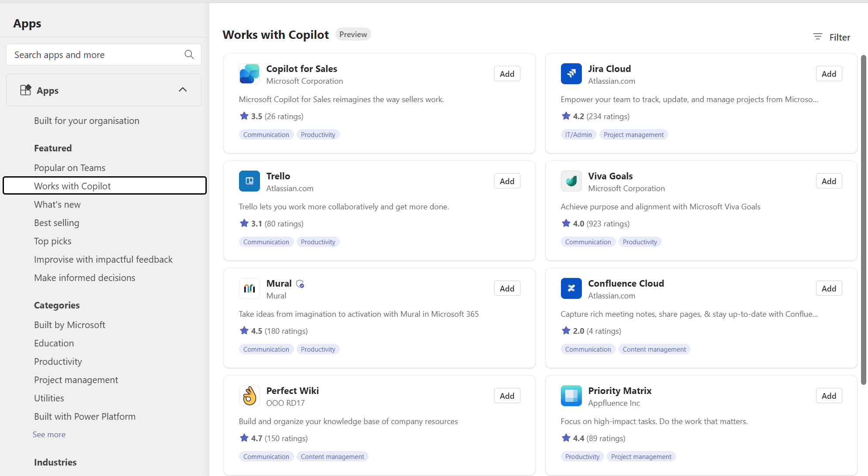Click the star rating icon for Perfect Wiki

point(244,438)
